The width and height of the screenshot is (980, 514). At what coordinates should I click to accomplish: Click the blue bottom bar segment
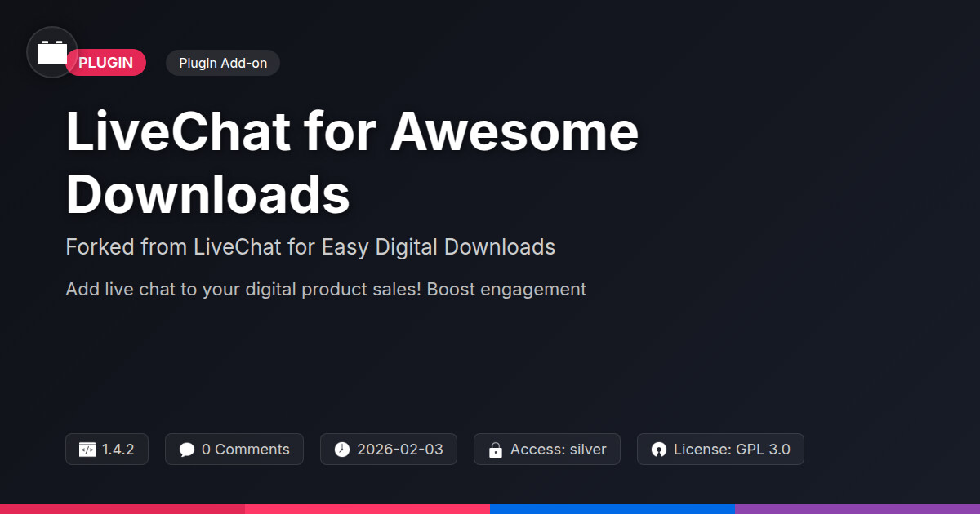(x=612, y=508)
